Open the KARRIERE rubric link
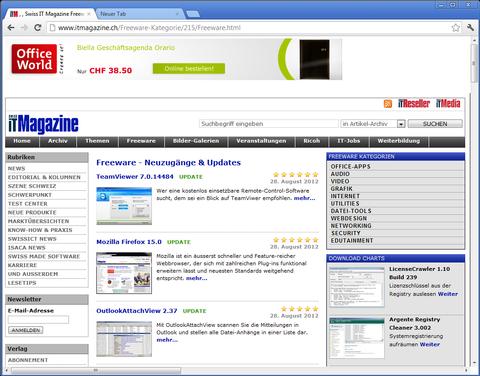Viewport: 480px width, 376px height. (22, 265)
